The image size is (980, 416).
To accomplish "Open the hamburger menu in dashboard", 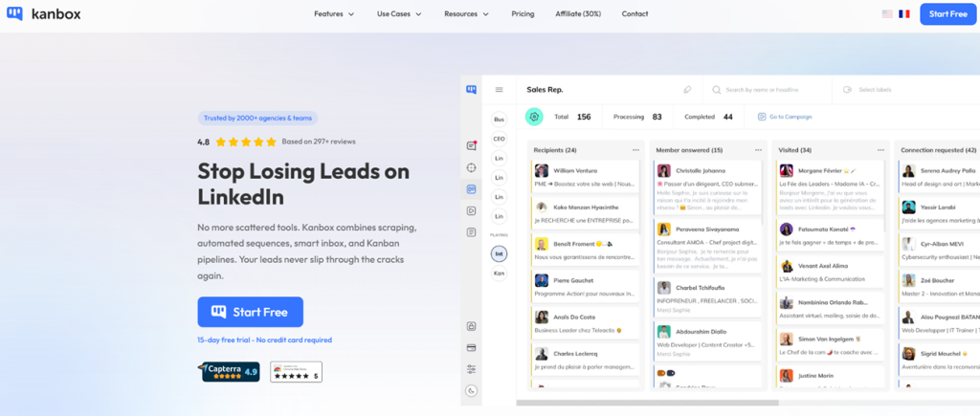I will (499, 90).
